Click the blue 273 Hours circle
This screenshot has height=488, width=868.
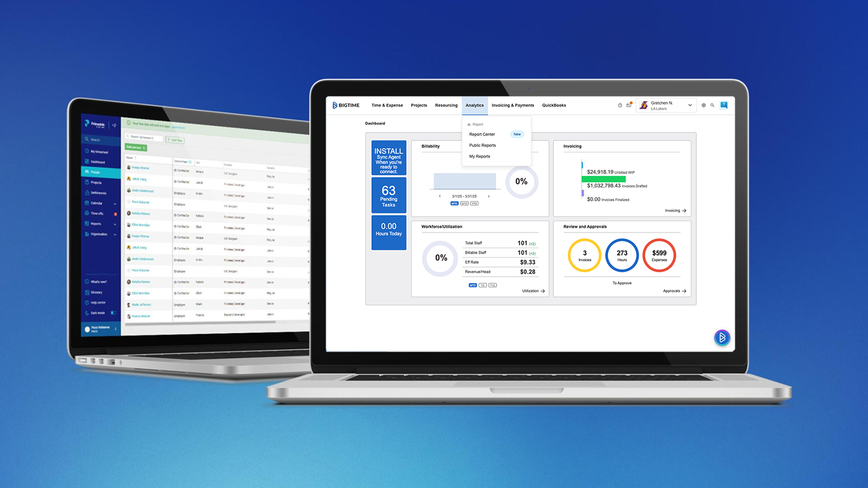622,255
